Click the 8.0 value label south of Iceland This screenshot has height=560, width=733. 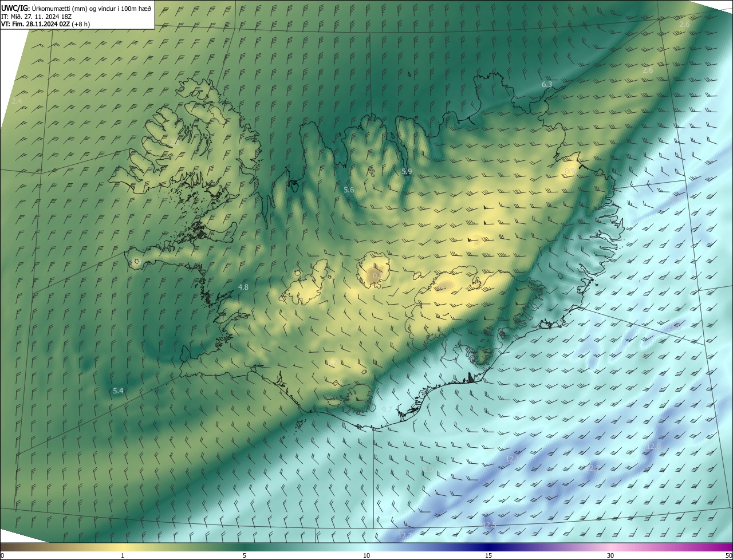click(x=428, y=470)
